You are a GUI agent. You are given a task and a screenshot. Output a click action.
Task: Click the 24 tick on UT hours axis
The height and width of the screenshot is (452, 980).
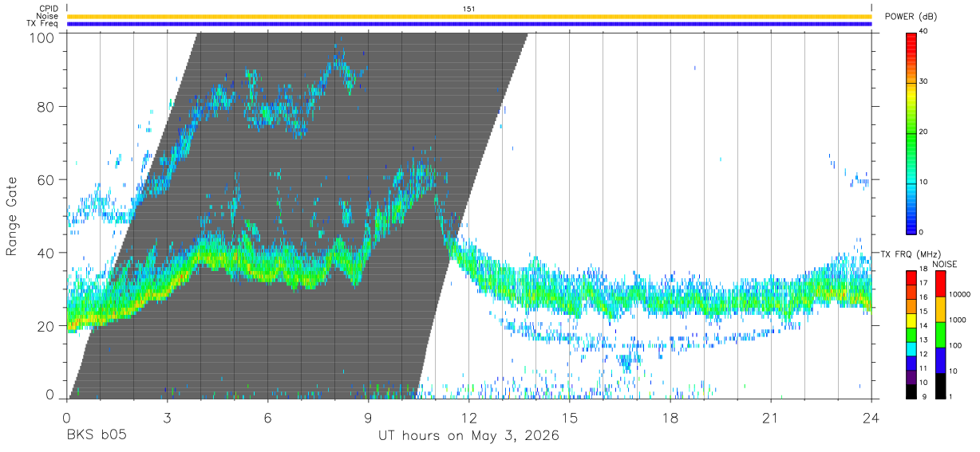871,419
